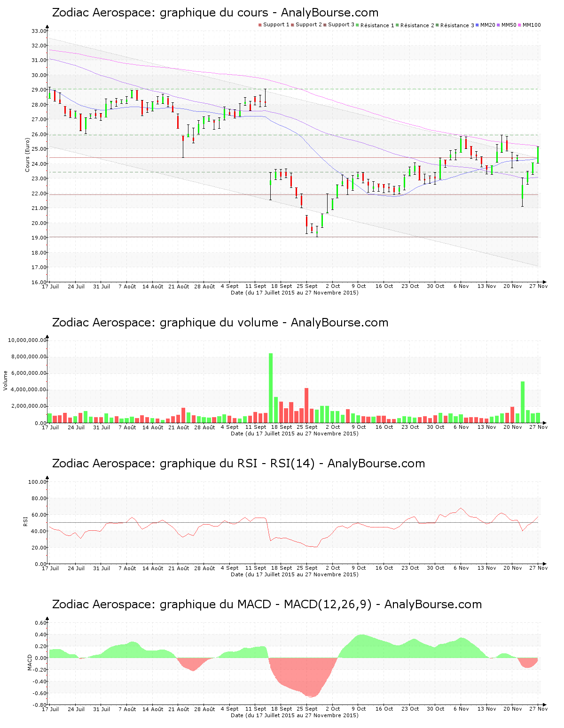Click the tallest green volume bar near 18 Sept
564x728 pixels.
271,388
